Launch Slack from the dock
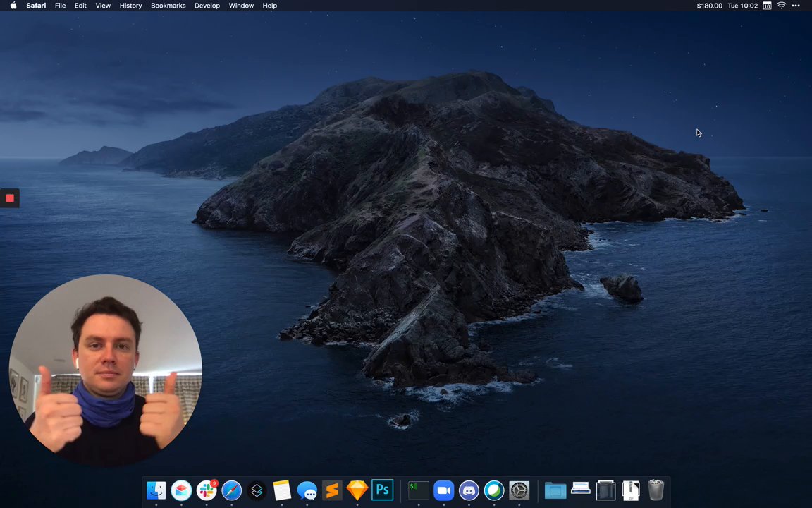 point(207,490)
